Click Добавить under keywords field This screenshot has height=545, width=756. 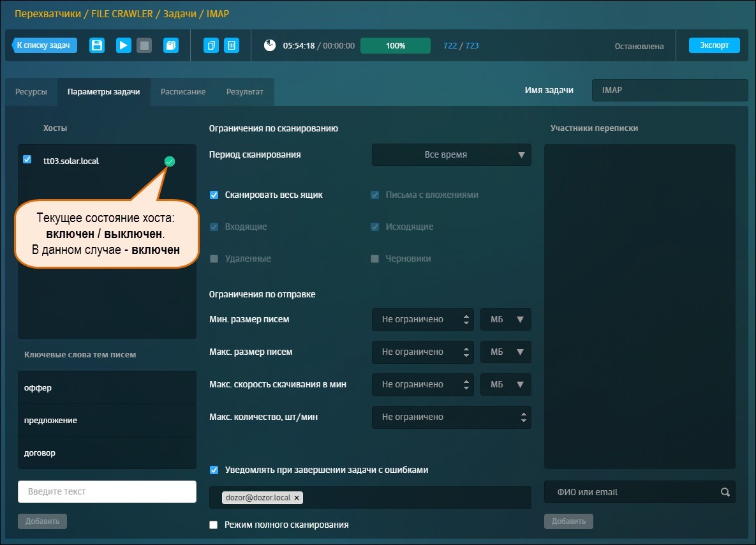tap(43, 521)
